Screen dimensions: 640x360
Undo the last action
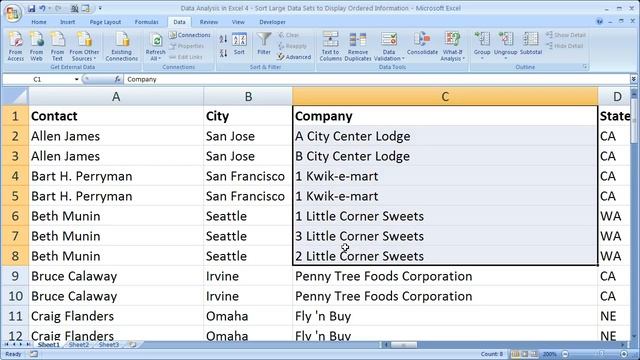[x=42, y=8]
